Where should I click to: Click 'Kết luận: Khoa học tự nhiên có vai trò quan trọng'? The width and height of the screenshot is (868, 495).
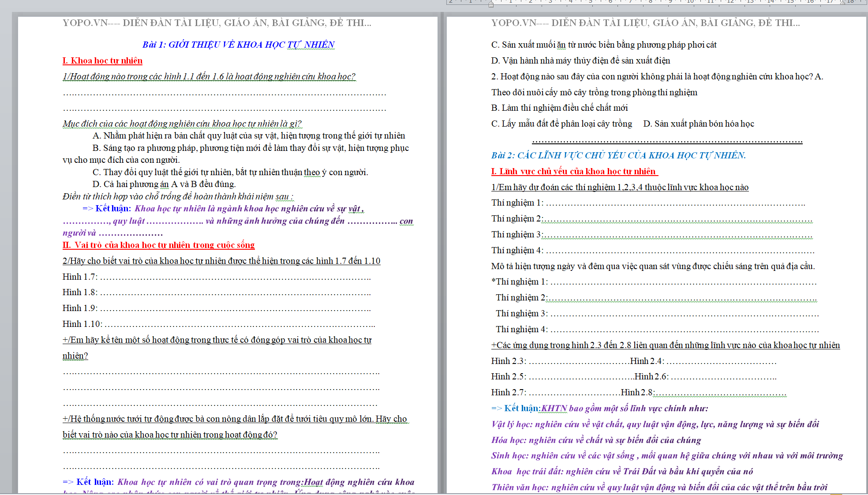[x=239, y=482]
